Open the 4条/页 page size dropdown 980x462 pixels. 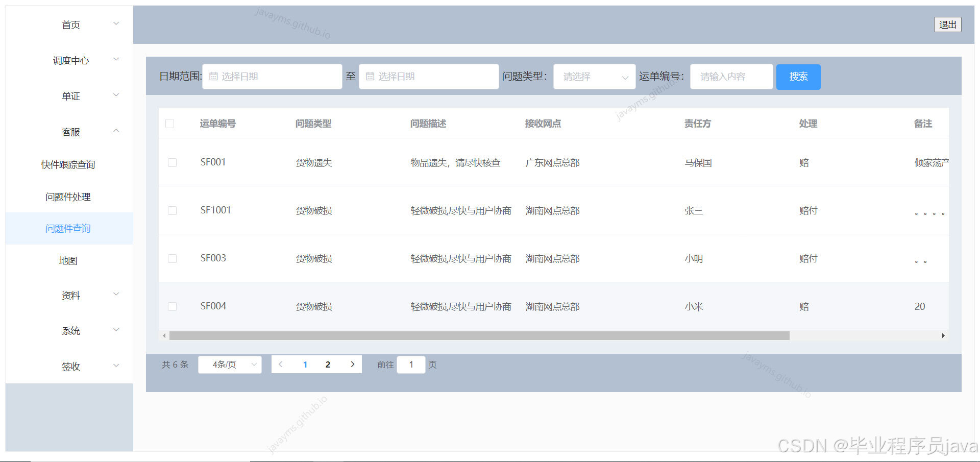tap(230, 364)
